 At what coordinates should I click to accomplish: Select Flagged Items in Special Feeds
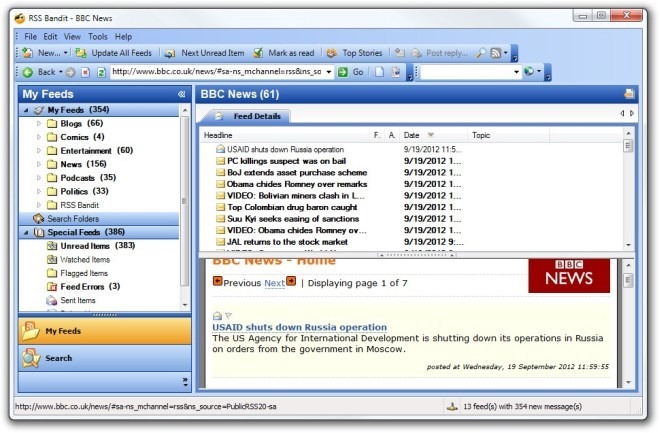tap(84, 273)
